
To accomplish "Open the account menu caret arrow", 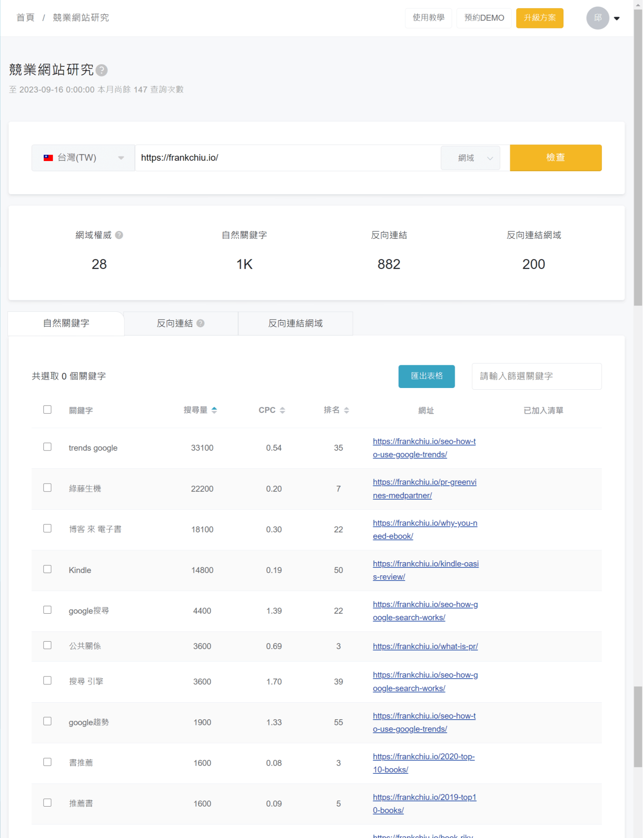I will click(617, 18).
